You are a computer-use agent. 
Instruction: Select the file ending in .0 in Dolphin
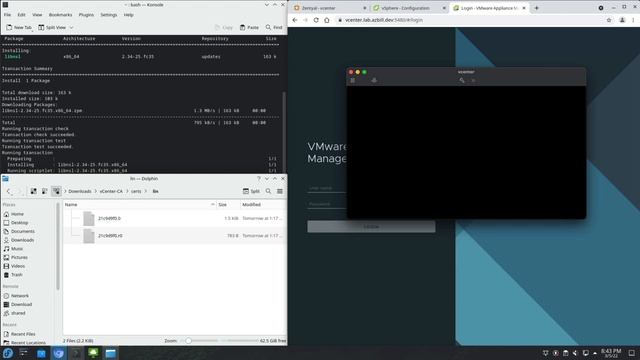(109, 218)
